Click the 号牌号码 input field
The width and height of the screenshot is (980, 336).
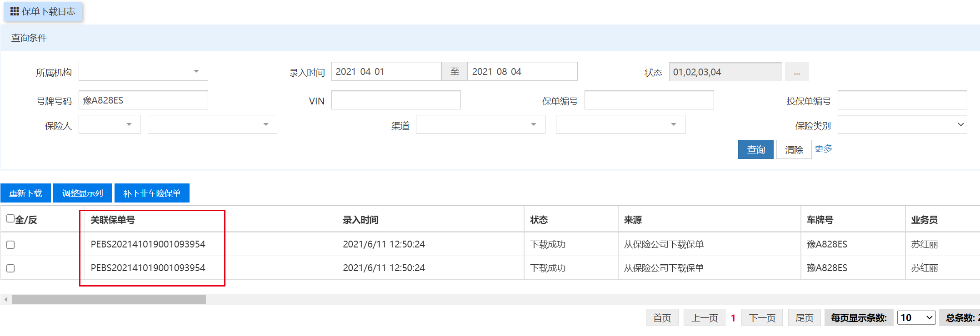point(143,100)
